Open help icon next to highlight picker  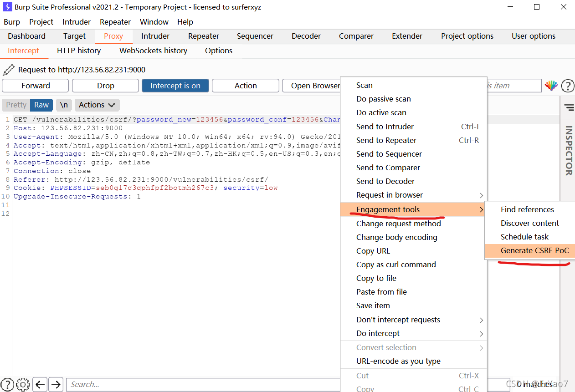click(x=568, y=86)
